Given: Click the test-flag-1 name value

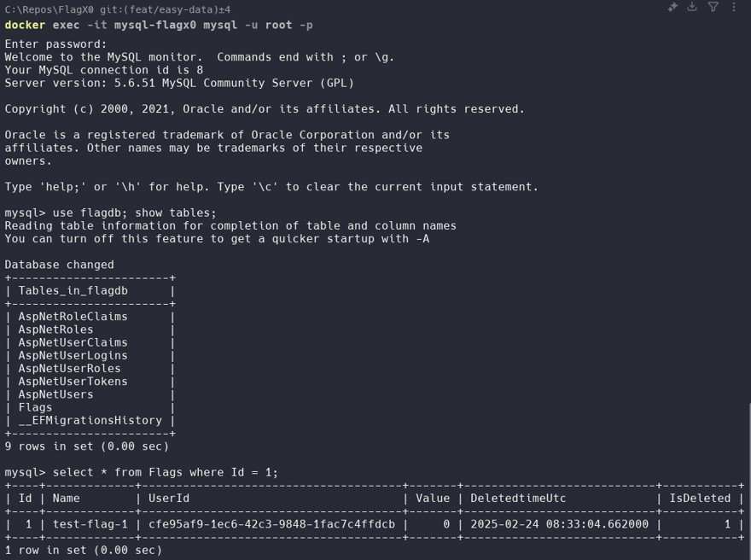Looking at the screenshot, I should [x=90, y=524].
